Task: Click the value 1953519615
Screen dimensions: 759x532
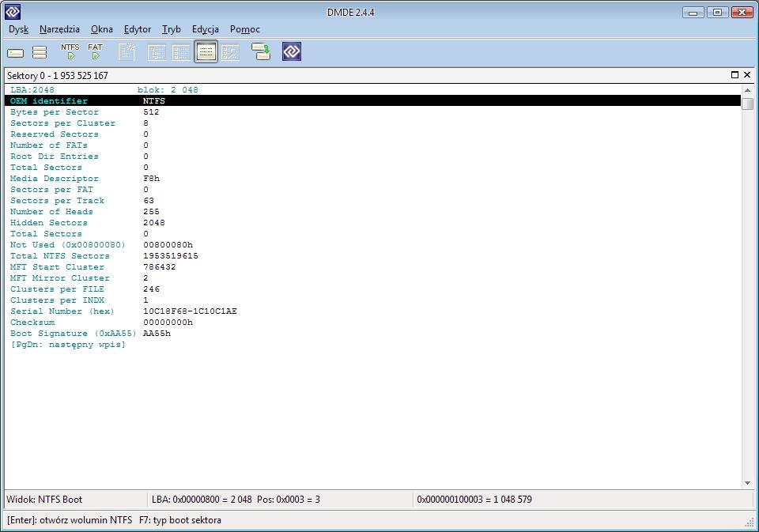Action: [171, 255]
